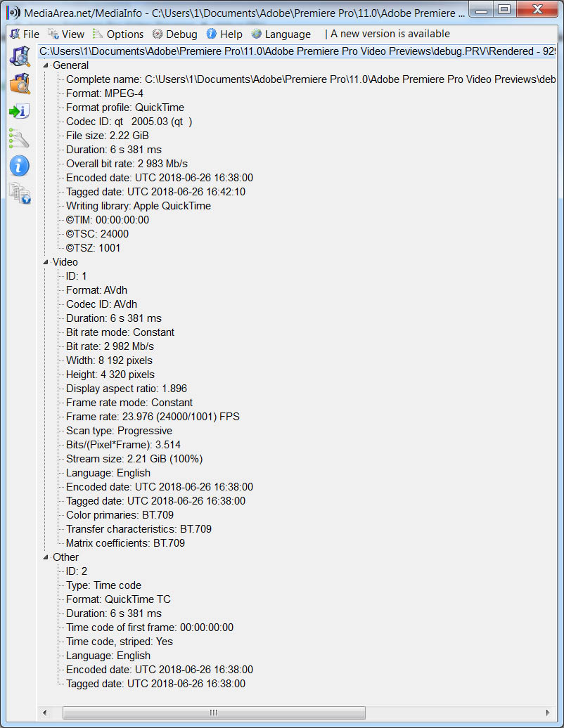Select 'Time code of first frame' row
This screenshot has width=564, height=728.
click(150, 628)
